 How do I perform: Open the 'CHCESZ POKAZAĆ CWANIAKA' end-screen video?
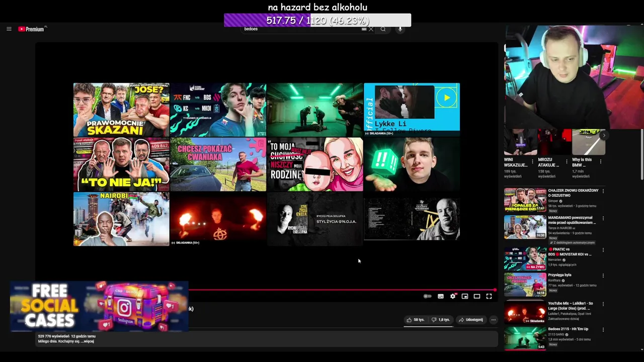[218, 164]
